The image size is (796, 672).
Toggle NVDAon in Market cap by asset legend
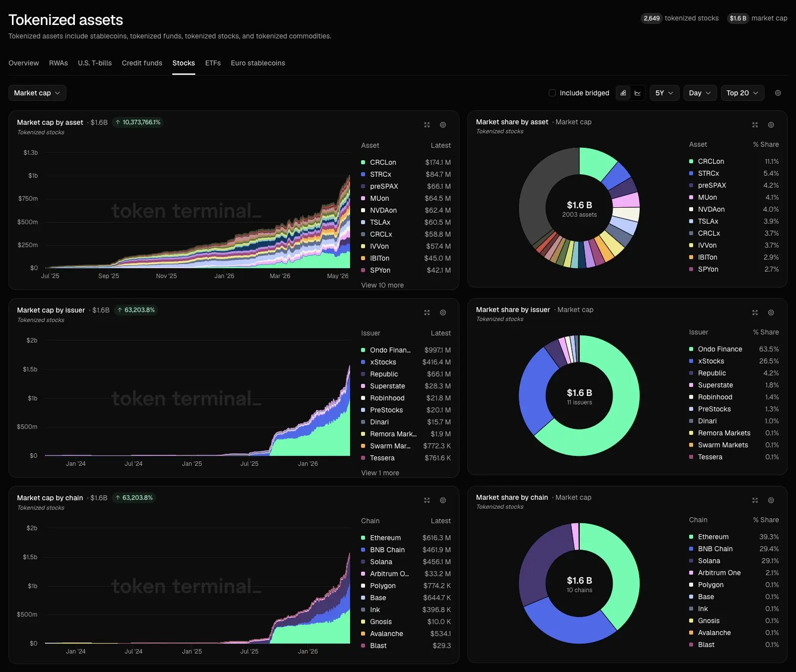point(406,210)
